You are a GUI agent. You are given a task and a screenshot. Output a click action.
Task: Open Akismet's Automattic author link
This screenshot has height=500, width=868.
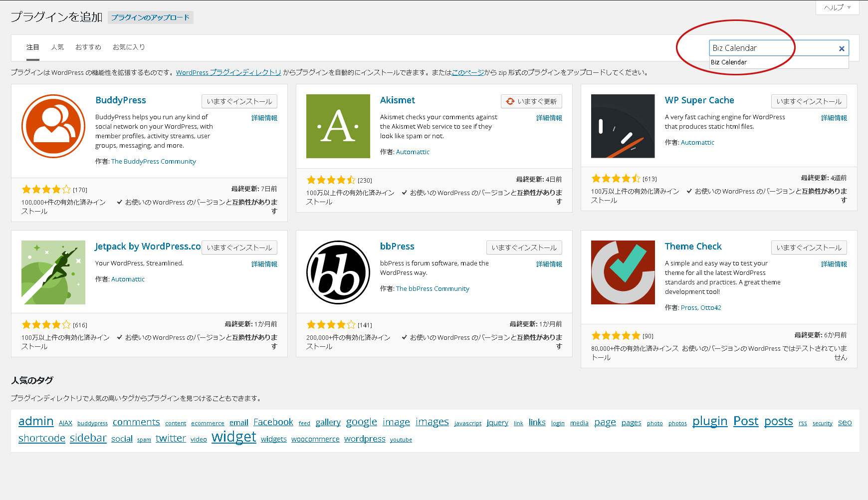click(413, 152)
